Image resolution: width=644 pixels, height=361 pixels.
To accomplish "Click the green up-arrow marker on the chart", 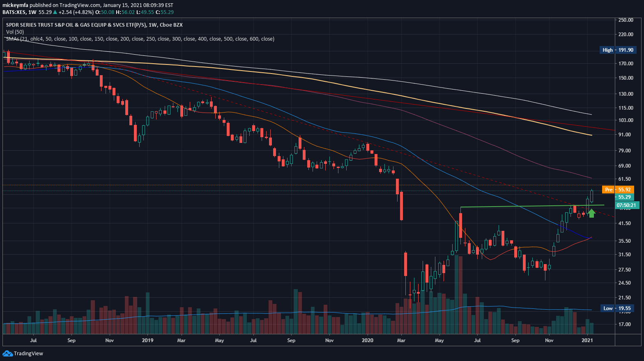I will click(591, 213).
